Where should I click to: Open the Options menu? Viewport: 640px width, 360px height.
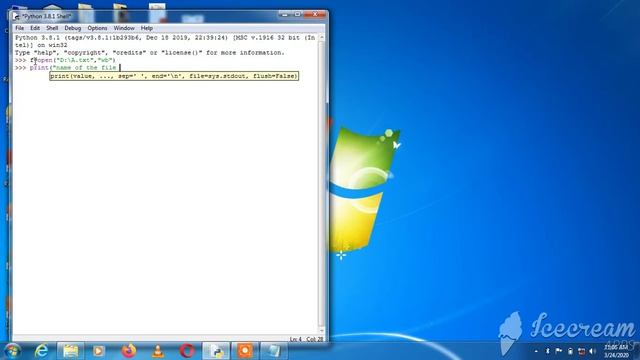pos(97,28)
